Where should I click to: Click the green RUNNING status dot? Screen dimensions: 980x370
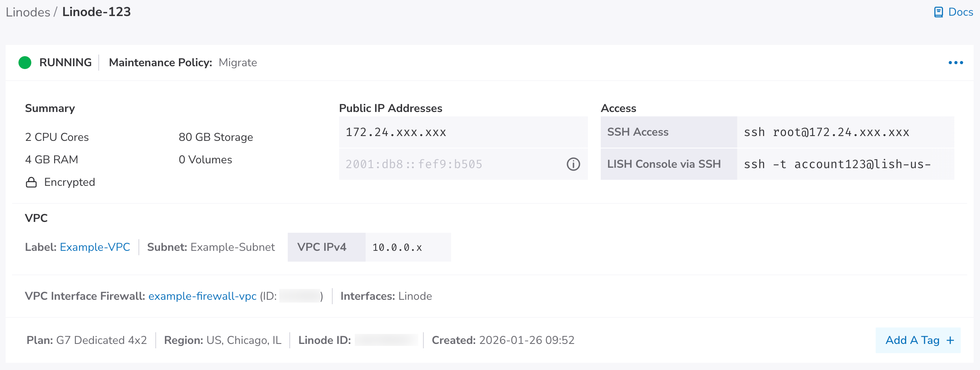pos(25,62)
